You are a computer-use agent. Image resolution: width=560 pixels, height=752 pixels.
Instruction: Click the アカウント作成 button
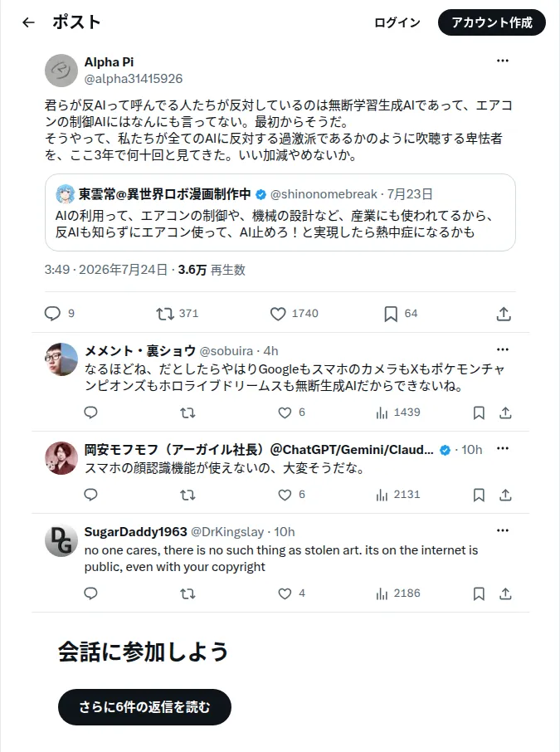tap(492, 22)
